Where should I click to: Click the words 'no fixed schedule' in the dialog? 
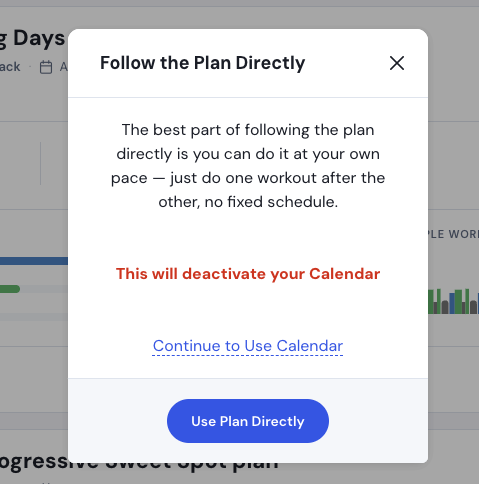(x=270, y=202)
